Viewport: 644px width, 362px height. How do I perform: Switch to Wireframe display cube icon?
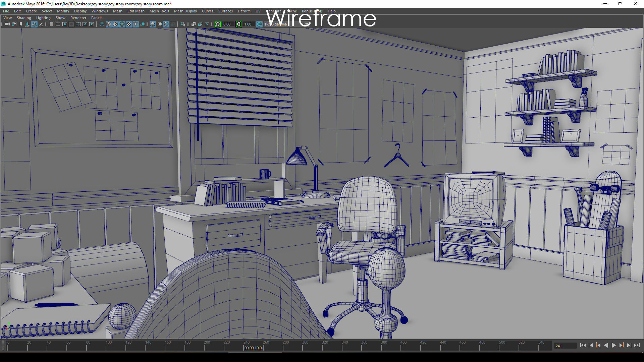(102, 24)
